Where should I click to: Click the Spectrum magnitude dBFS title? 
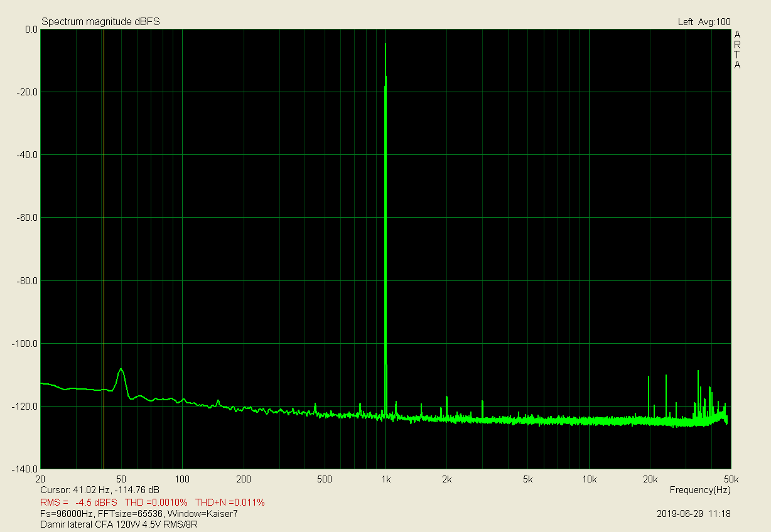[100, 22]
